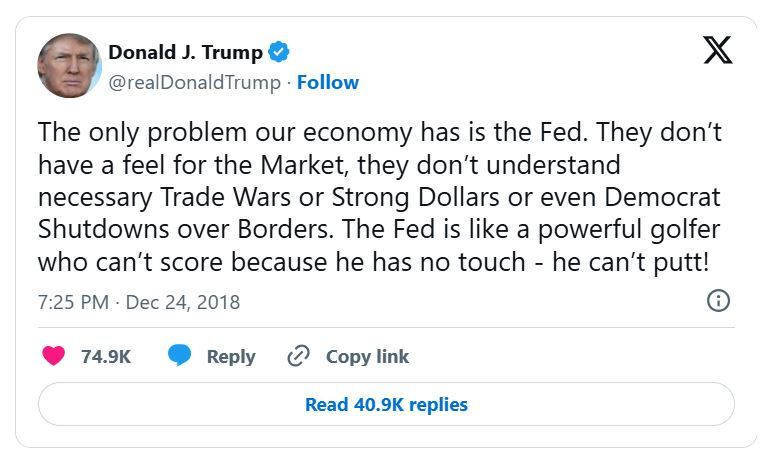Open the @realDonaldTrump handle link
Screen dimensions: 770x459
[194, 82]
